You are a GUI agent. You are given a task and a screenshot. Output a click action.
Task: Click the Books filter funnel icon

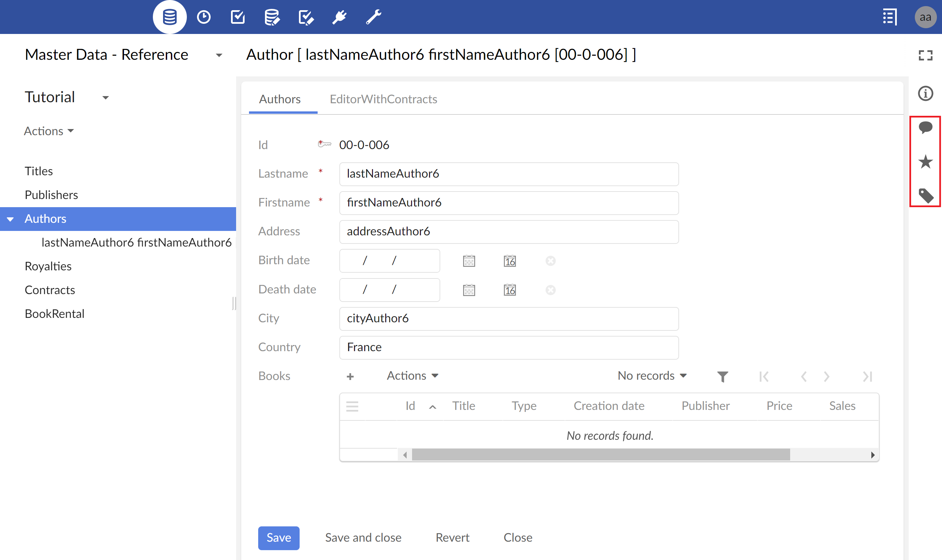coord(722,376)
